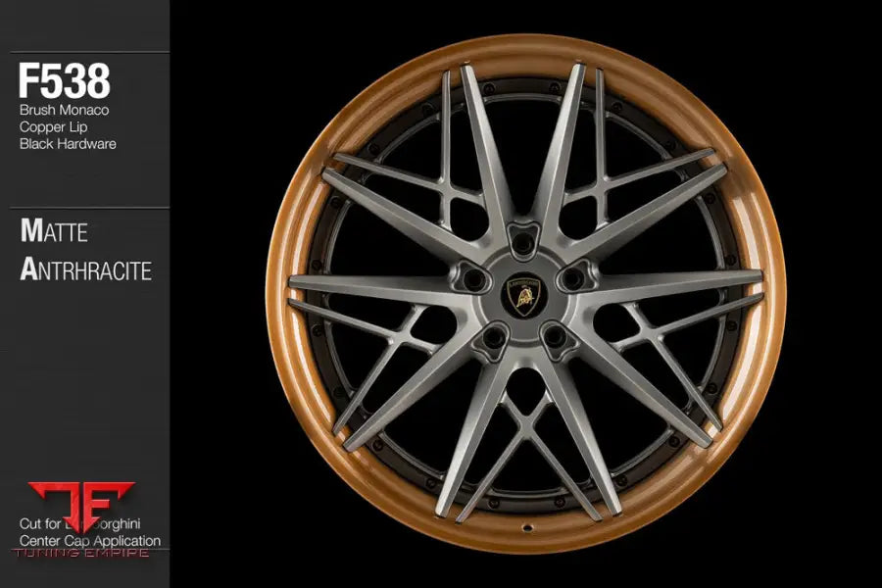The width and height of the screenshot is (882, 588).
Task: Toggle the bottom lug bolt below the cap
Action: 493,336
